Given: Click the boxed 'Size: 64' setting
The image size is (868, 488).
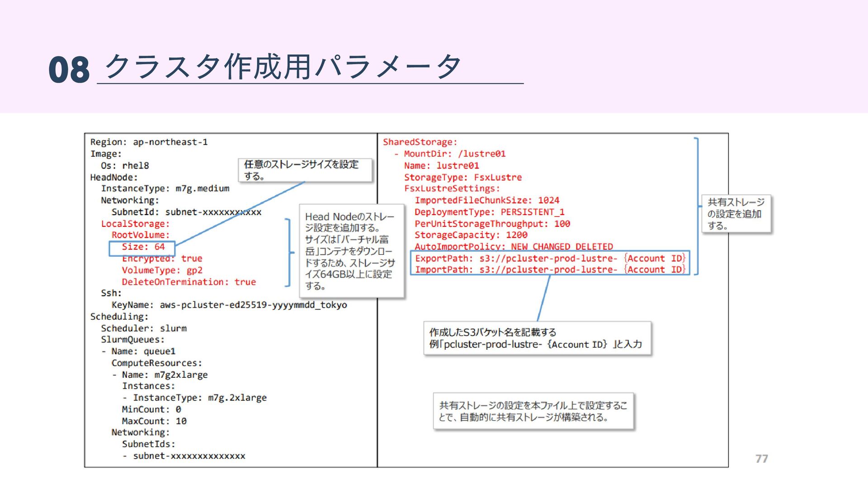Looking at the screenshot, I should (x=143, y=247).
